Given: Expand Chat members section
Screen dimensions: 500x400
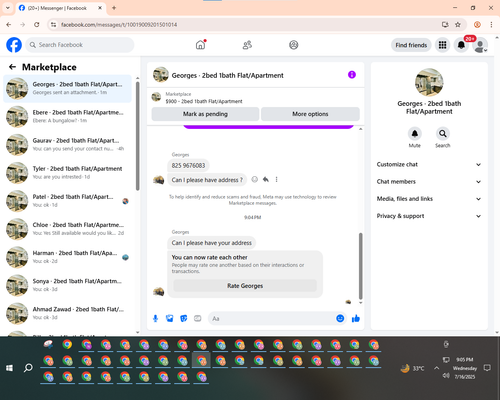Looking at the screenshot, I should 429,182.
